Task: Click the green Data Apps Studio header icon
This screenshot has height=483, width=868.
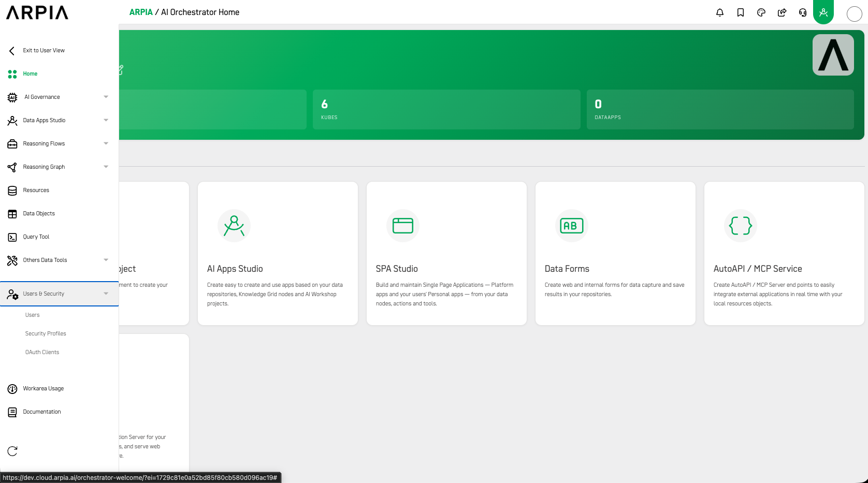Action: tap(823, 12)
